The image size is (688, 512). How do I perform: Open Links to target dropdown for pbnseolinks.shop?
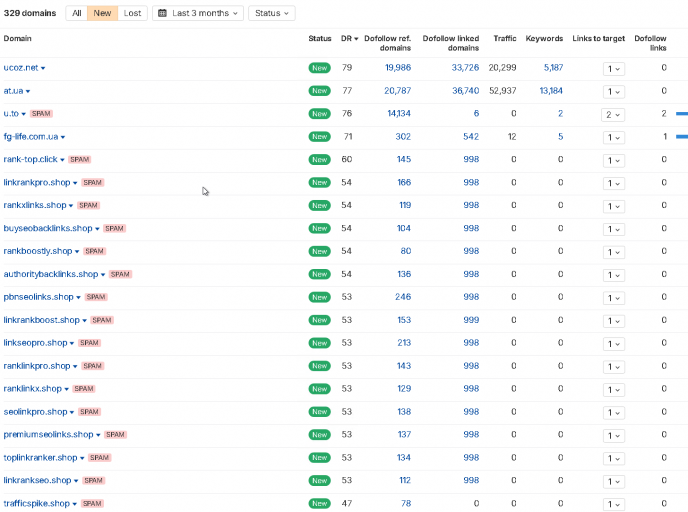pos(613,298)
